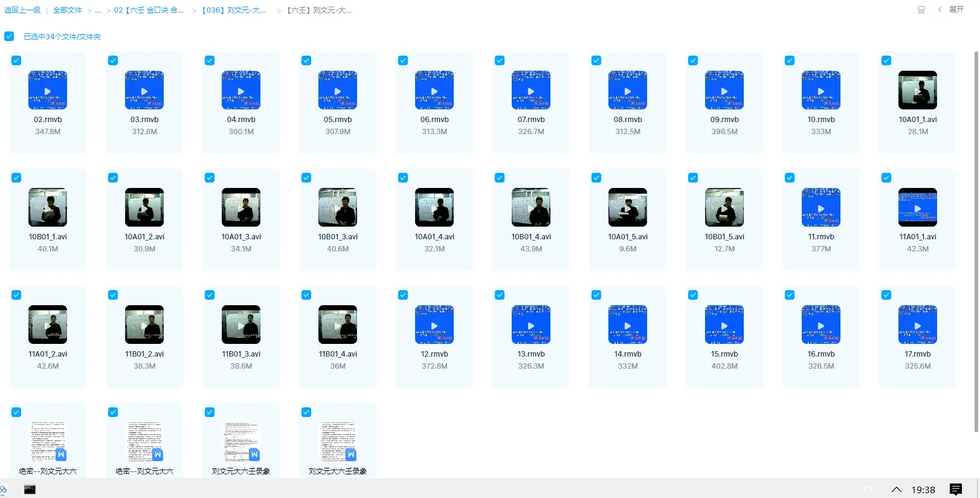Open the 03.rmvb video file icon
Viewport: 980px width, 498px height.
[144, 90]
